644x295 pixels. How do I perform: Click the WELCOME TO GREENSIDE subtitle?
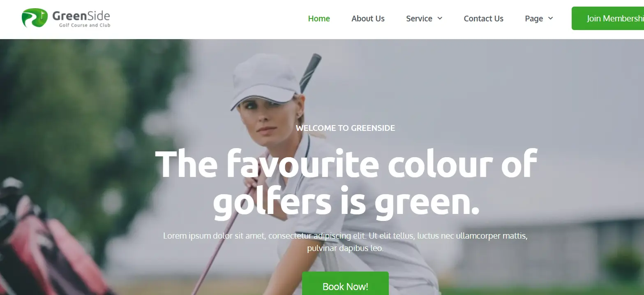pos(345,128)
